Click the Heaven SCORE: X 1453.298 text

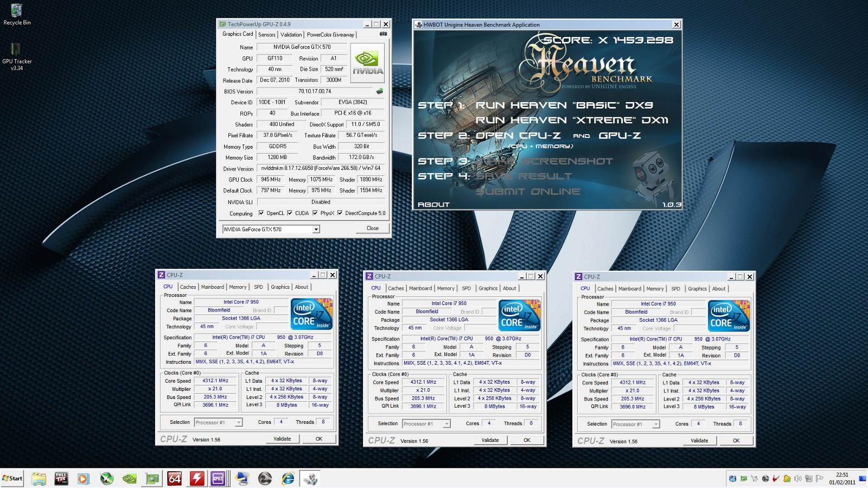tap(608, 40)
